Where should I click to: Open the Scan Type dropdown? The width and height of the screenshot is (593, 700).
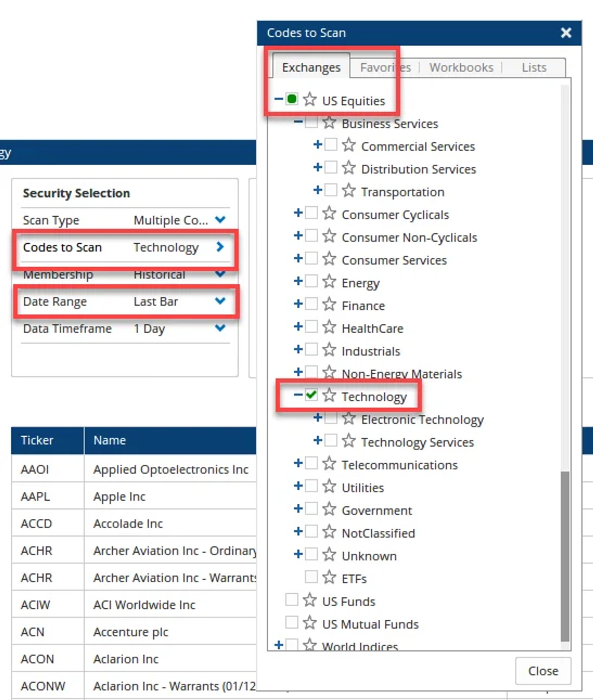pos(220,220)
